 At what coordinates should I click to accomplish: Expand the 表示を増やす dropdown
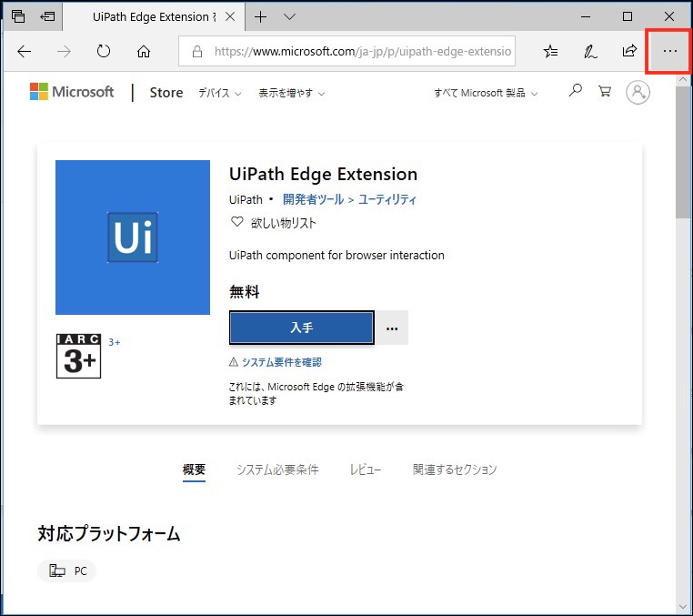point(291,93)
